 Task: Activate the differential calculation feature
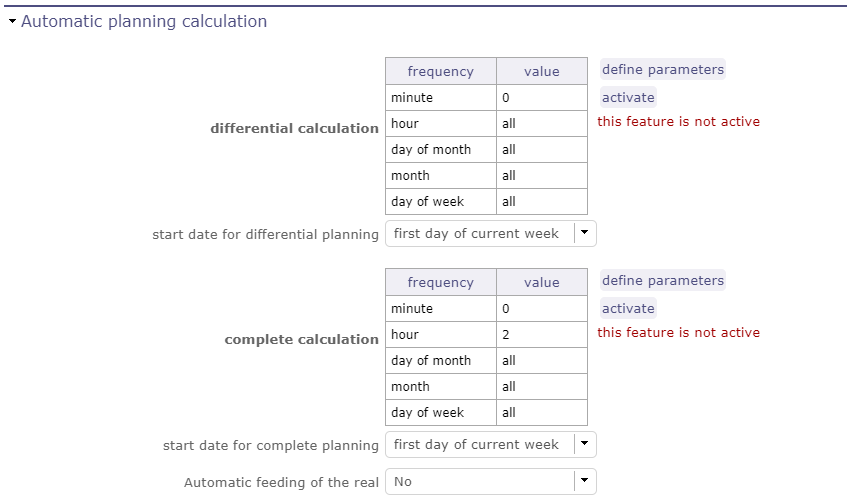[x=628, y=97]
